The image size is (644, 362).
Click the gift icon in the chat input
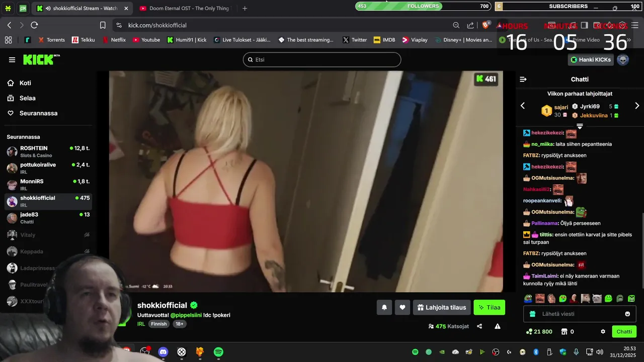coord(533,314)
